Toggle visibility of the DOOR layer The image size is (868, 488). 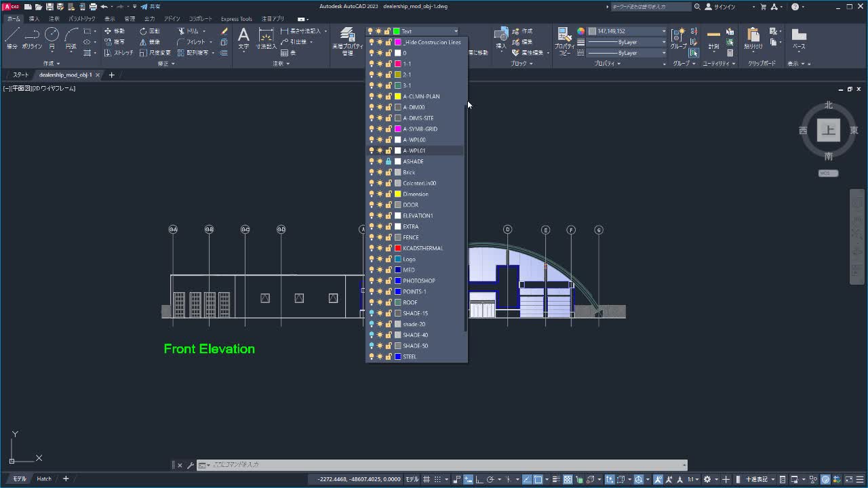(372, 205)
